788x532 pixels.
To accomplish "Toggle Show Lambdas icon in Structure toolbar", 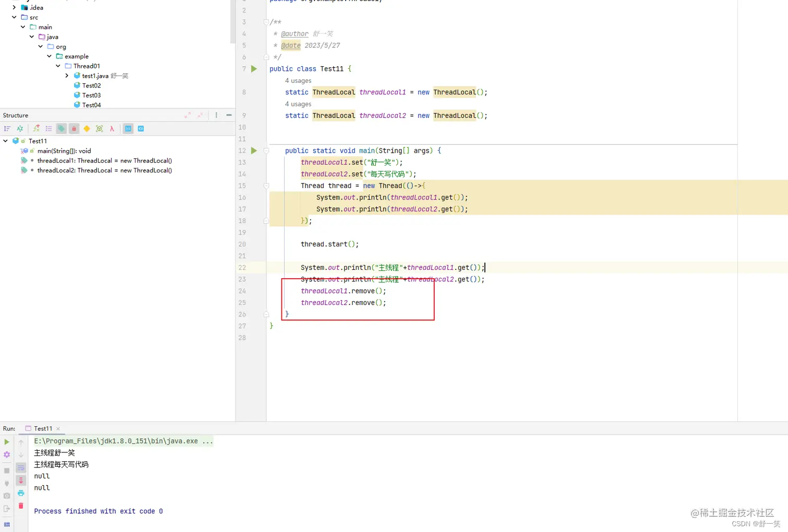I will pyautogui.click(x=112, y=129).
